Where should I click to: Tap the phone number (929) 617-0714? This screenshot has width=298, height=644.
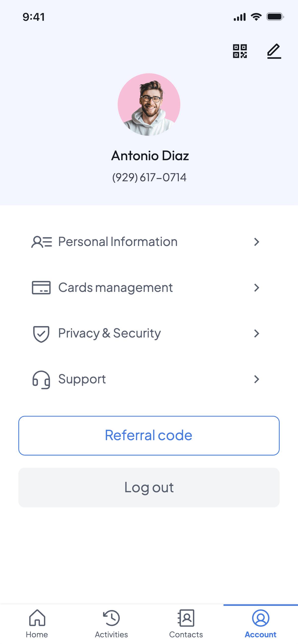(x=149, y=178)
